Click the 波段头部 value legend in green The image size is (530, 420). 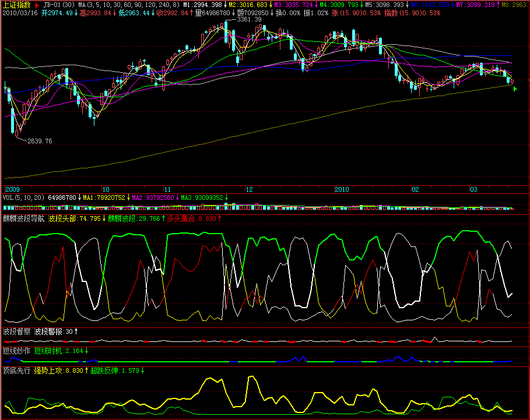[x=77, y=219]
